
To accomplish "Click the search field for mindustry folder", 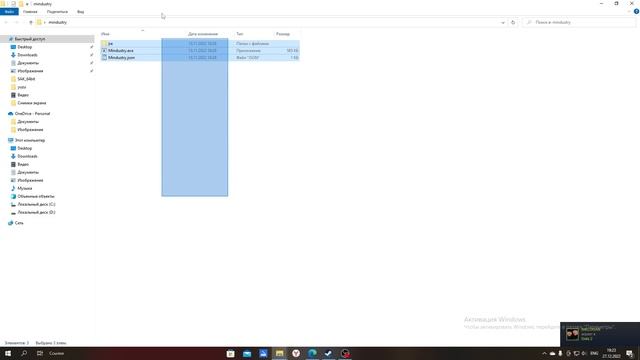I will pos(579,22).
